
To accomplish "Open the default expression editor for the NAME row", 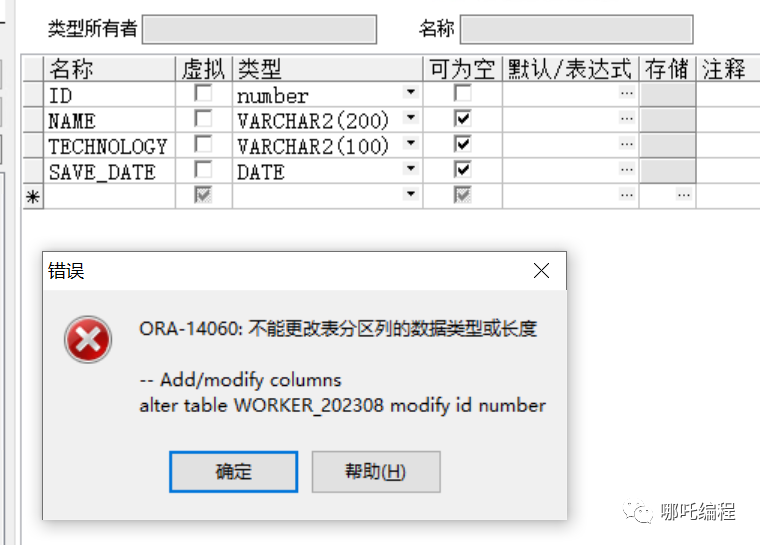I will [x=627, y=118].
